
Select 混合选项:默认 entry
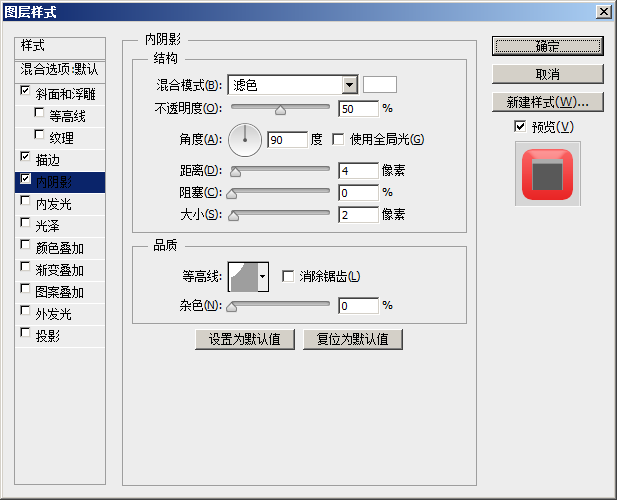tap(60, 70)
